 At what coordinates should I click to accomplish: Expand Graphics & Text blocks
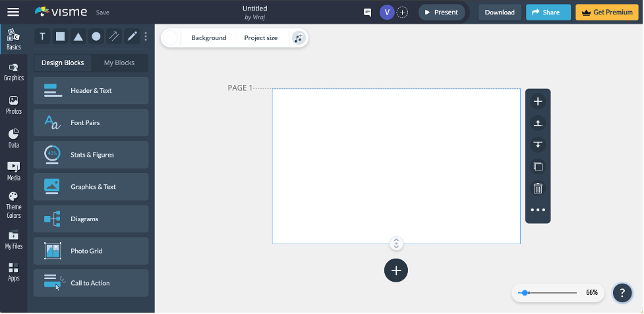click(x=91, y=186)
